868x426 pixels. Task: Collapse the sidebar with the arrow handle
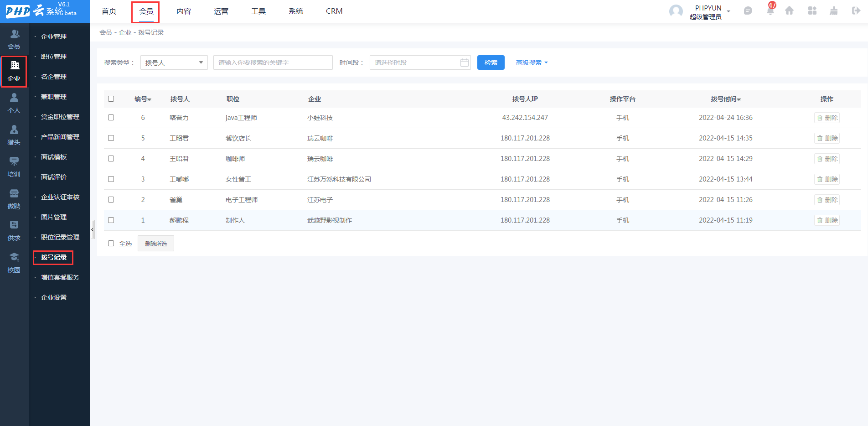point(93,229)
